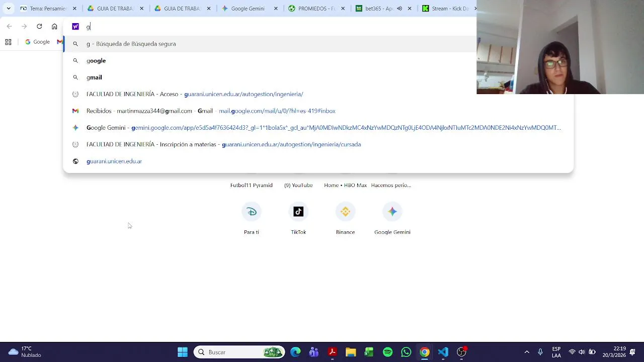Screen dimensions: 644x362
Task: Open Excel from the taskbar
Action: tap(369, 352)
